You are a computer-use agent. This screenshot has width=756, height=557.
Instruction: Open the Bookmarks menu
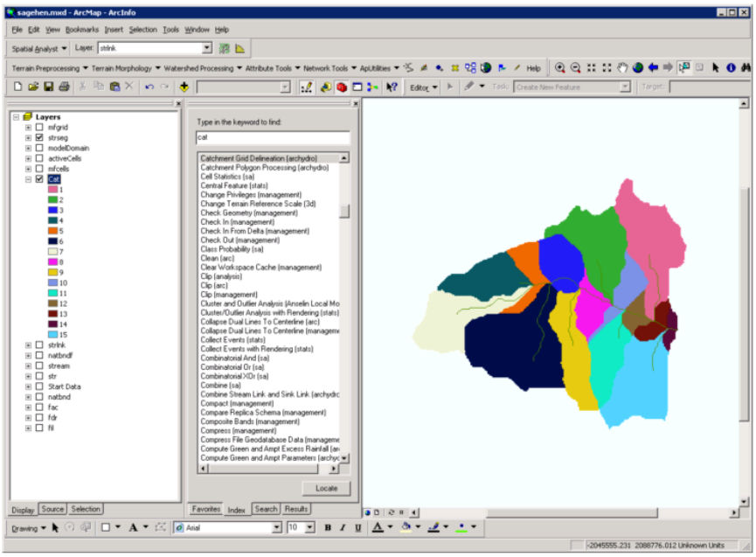pos(82,30)
